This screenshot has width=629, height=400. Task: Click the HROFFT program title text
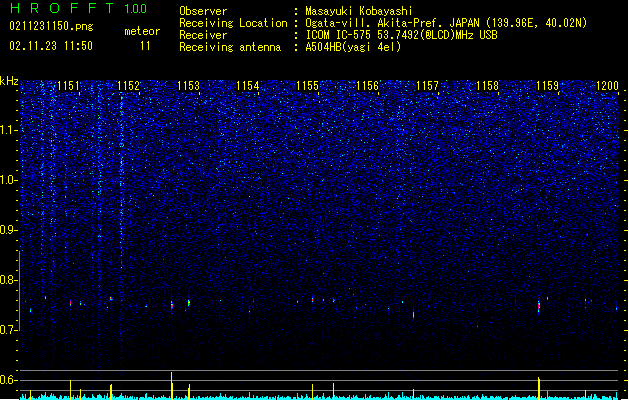(61, 8)
